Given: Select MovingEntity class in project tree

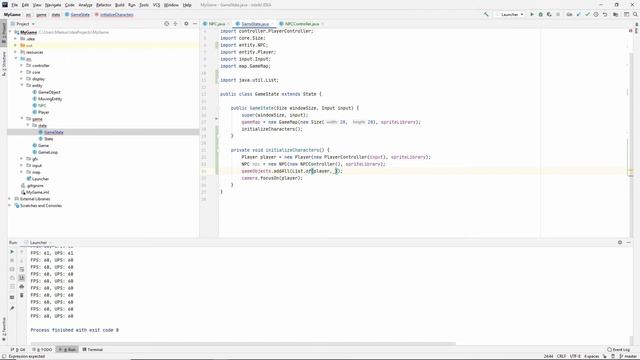Looking at the screenshot, I should tap(50, 99).
